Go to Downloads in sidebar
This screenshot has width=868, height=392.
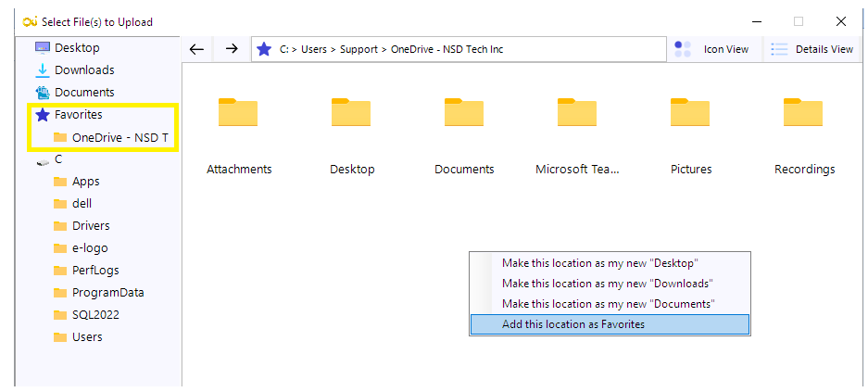[83, 70]
